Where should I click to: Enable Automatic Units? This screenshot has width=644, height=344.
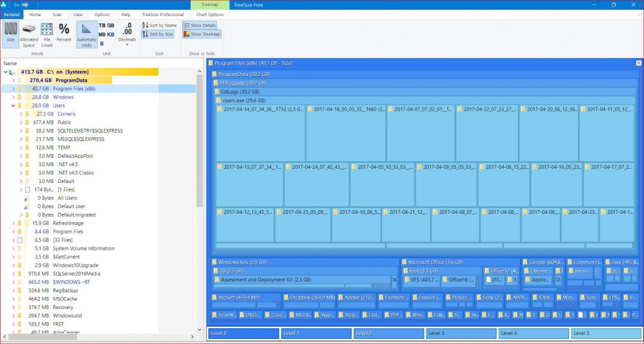point(87,35)
